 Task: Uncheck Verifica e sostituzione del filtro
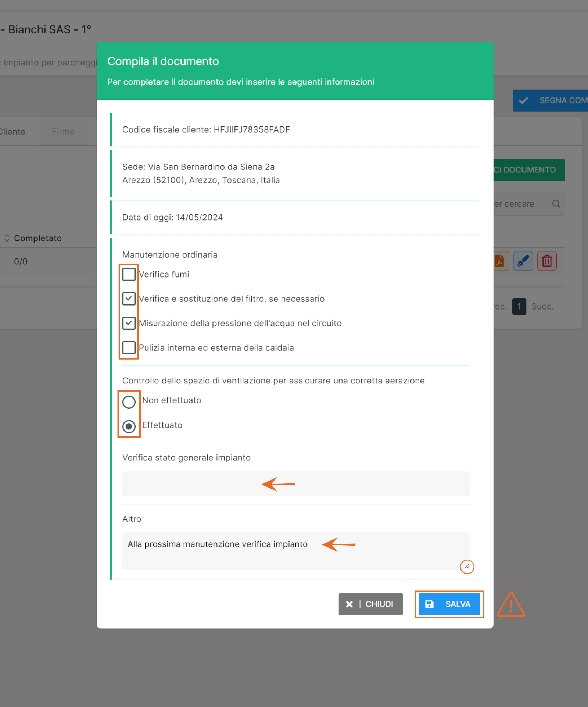(x=129, y=299)
